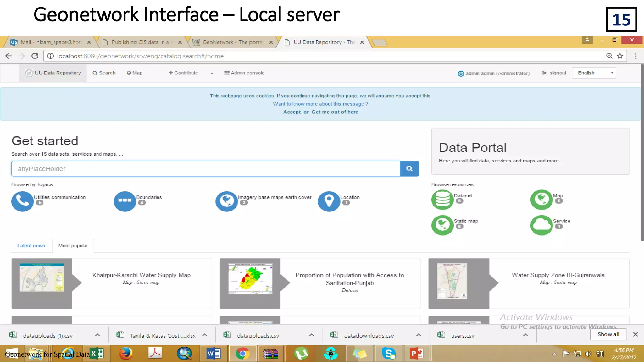Expand the Contribute dropdown caret
The height and width of the screenshot is (362, 644).
coord(212,73)
